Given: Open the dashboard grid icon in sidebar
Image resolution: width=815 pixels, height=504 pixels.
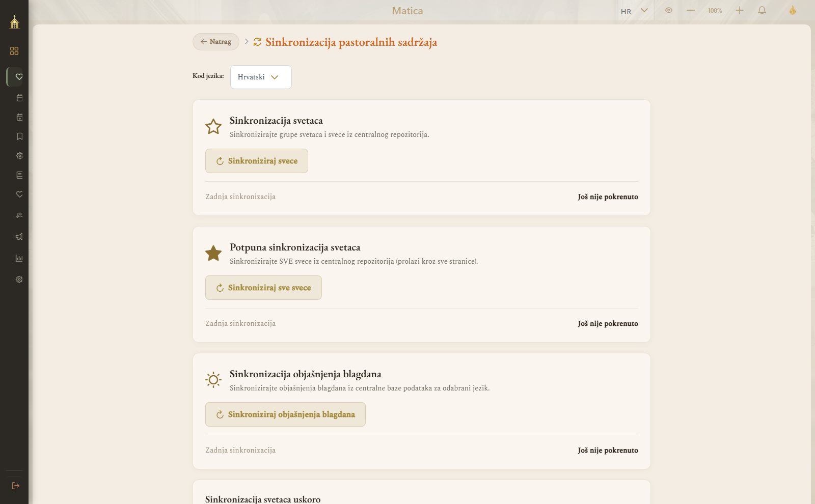Looking at the screenshot, I should point(14,51).
